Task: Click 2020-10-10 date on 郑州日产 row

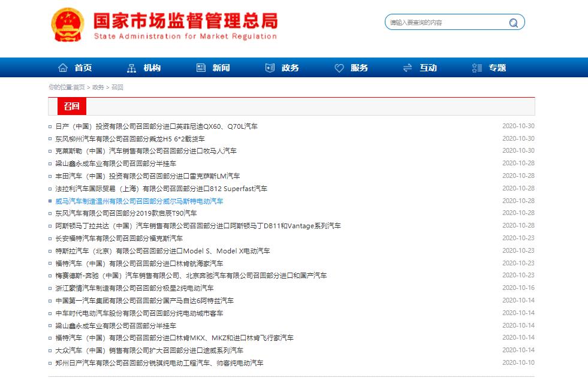Action: point(518,362)
